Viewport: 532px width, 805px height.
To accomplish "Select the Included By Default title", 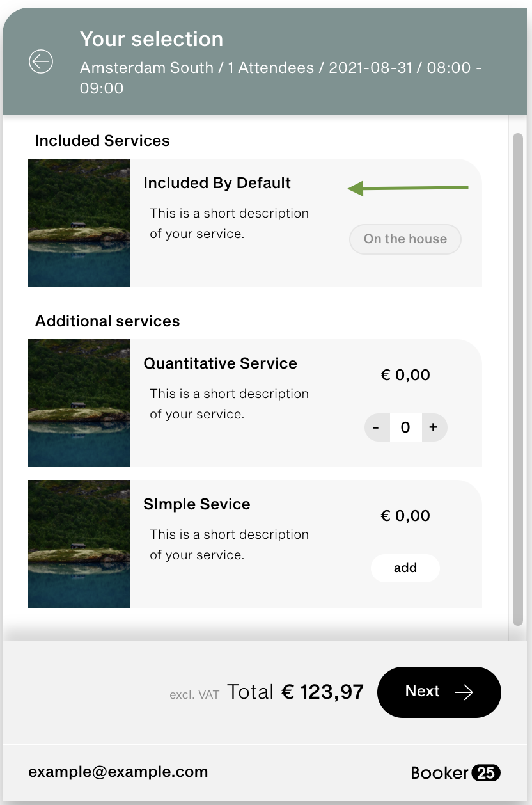I will (x=217, y=183).
